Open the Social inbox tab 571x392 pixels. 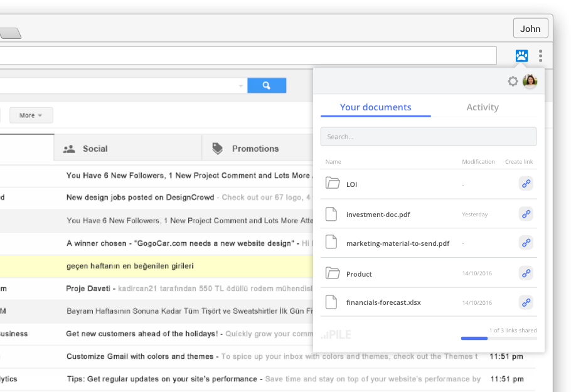pos(128,148)
